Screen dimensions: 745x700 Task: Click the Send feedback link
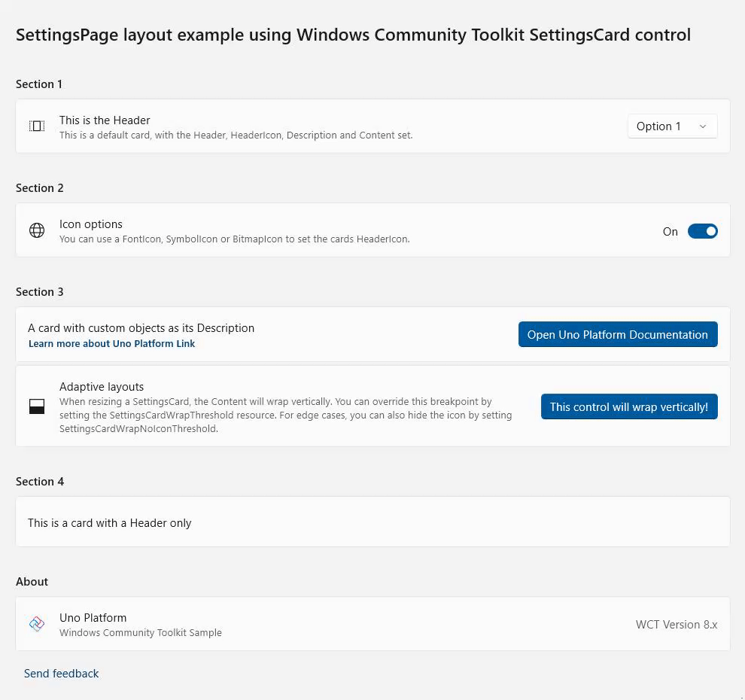[x=61, y=673]
